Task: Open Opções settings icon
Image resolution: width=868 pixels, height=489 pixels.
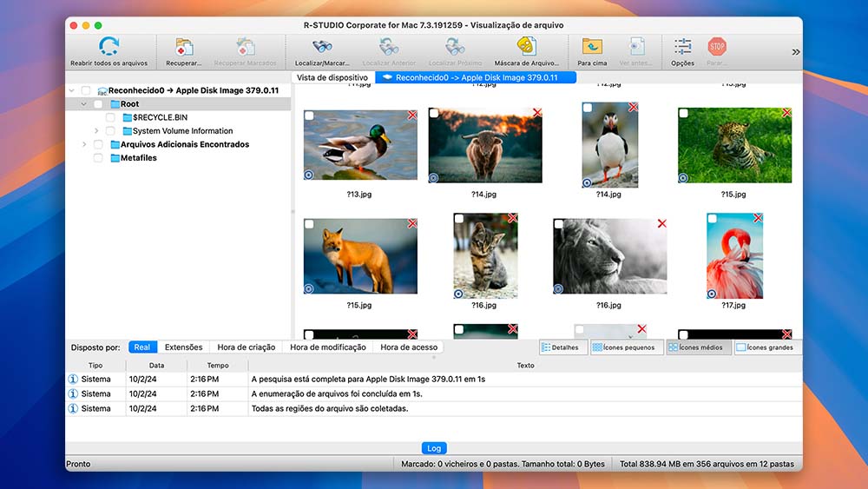Action: click(682, 47)
